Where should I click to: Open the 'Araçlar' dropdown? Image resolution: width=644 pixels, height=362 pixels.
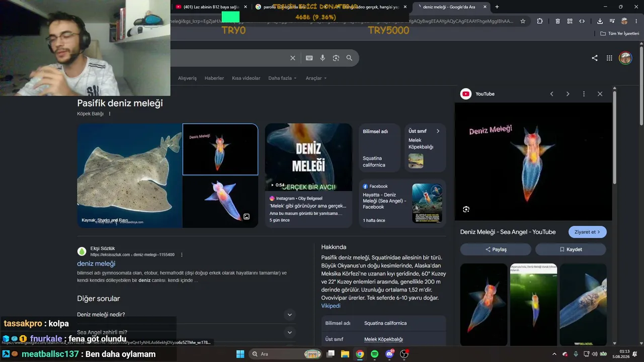(316, 78)
